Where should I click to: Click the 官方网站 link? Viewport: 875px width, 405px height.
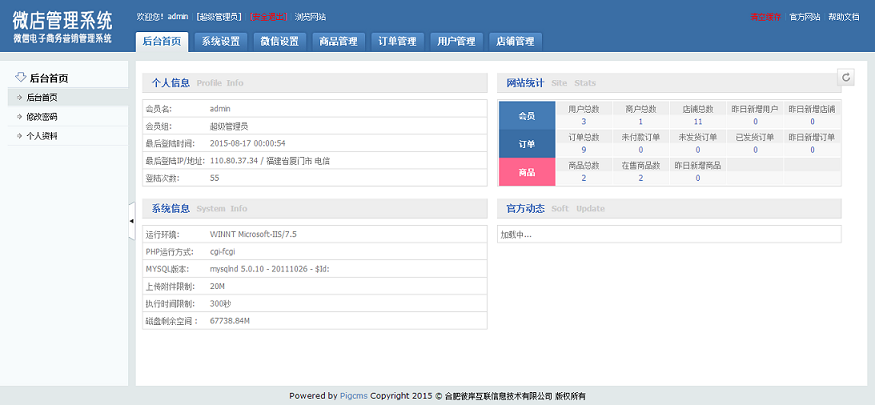(804, 17)
